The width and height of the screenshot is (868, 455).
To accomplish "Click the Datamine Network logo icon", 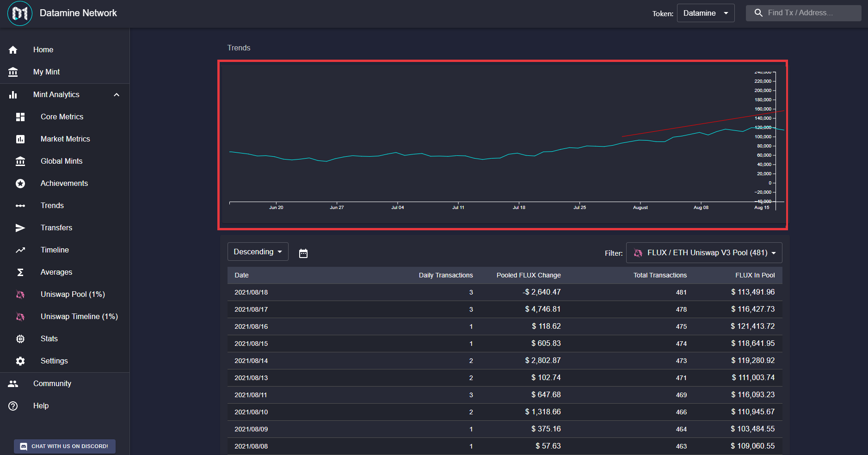I will coord(20,13).
